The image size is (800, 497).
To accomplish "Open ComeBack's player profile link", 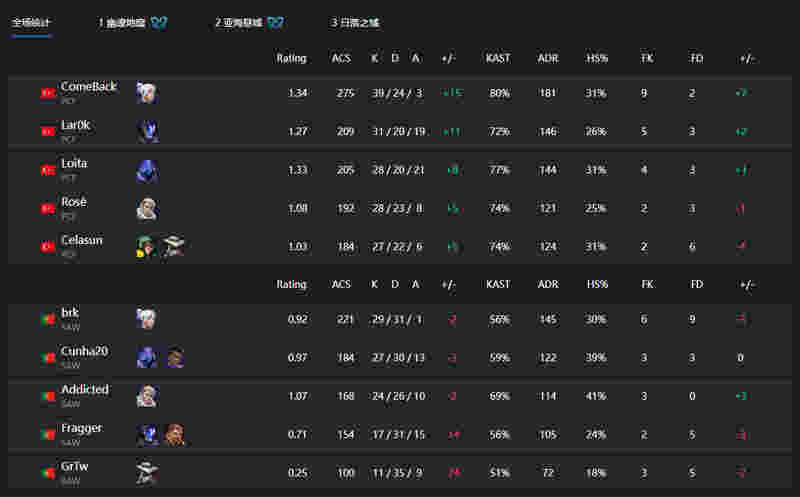I will pyautogui.click(x=89, y=87).
